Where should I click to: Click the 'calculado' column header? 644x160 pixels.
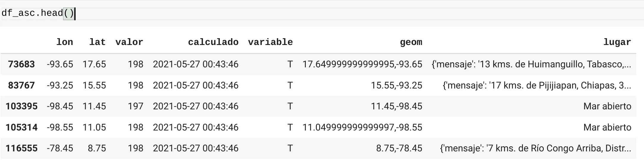click(213, 42)
